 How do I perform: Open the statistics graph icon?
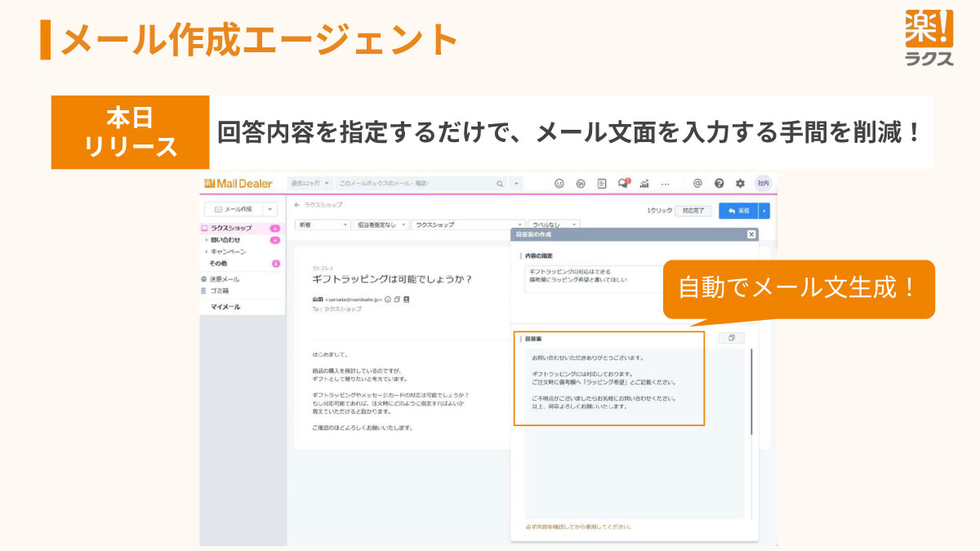click(644, 184)
